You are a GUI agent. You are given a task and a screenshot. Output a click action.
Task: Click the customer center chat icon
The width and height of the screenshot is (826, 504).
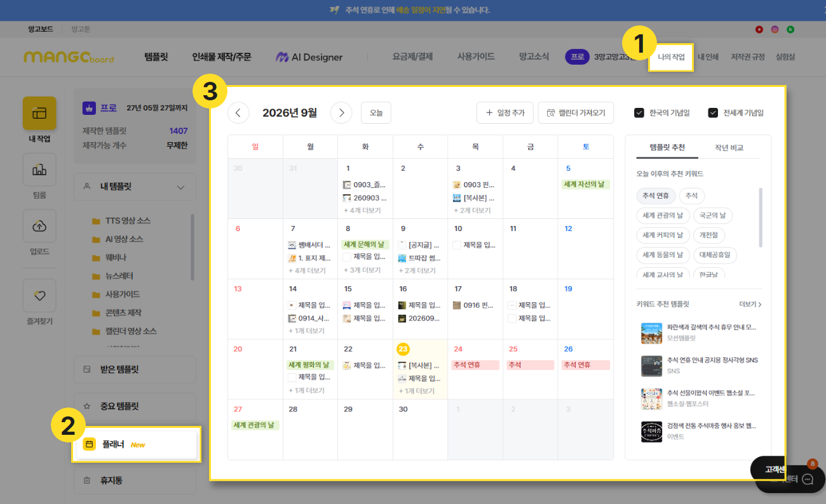point(808,479)
